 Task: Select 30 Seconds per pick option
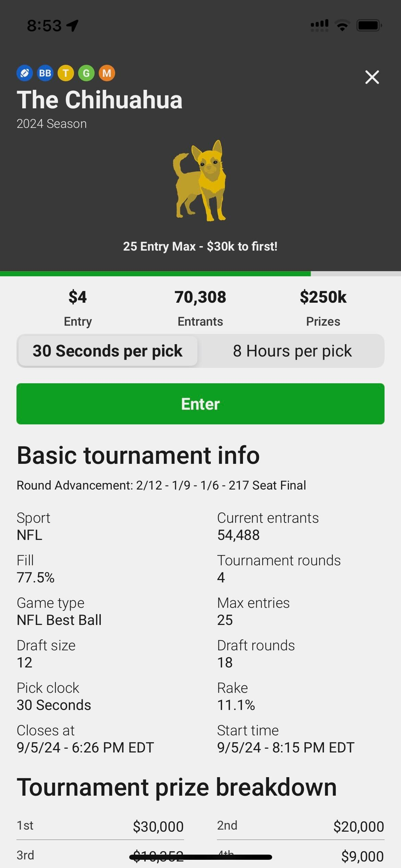click(x=108, y=351)
